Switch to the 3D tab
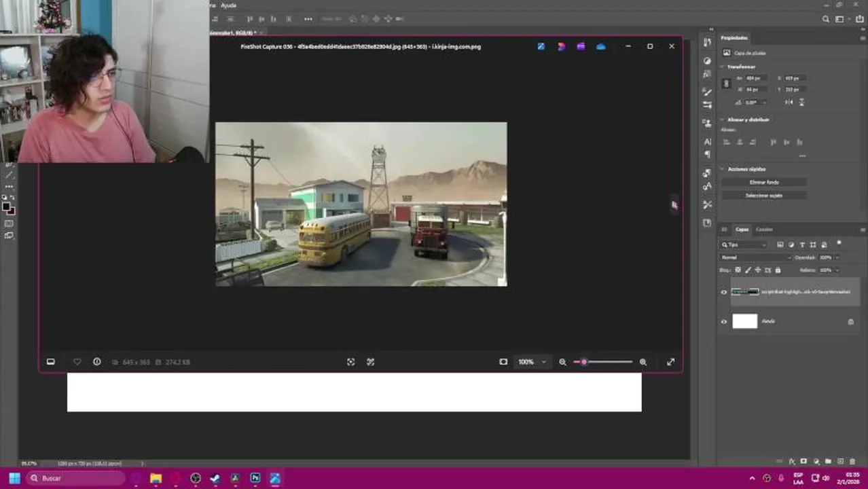 (x=724, y=230)
